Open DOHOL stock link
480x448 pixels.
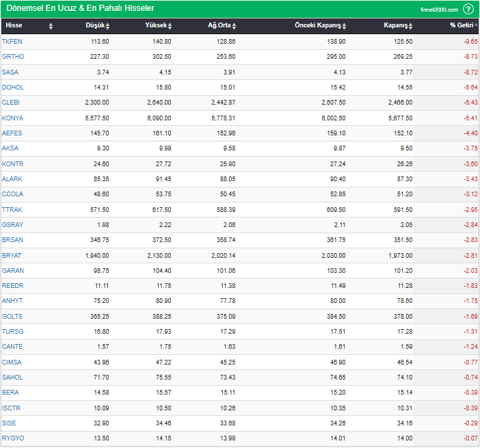pos(13,88)
